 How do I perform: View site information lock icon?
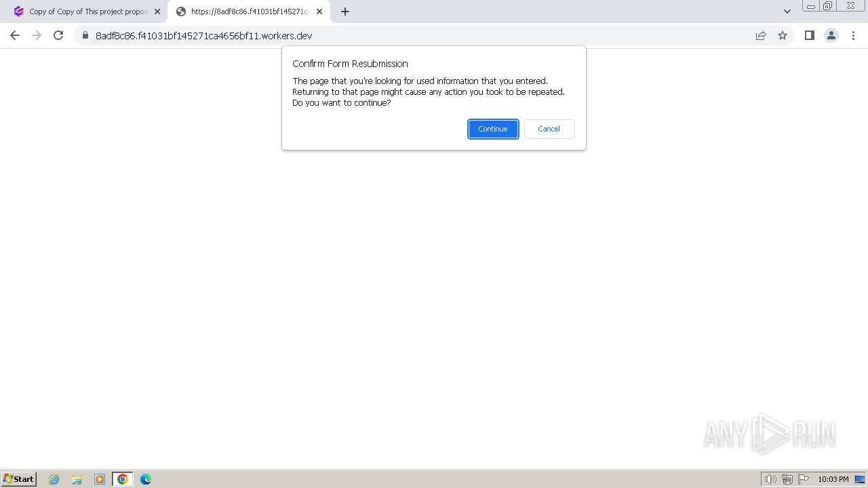[85, 35]
